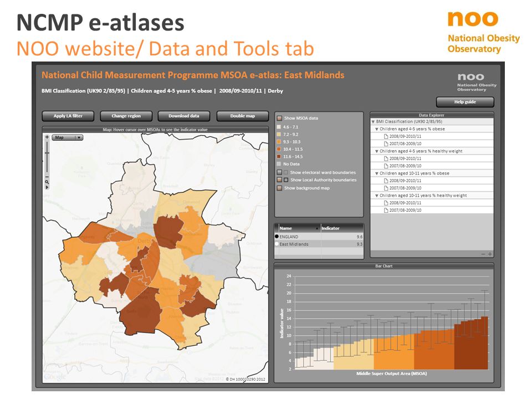Click the 10.4 - 11.5 legend color swatch

[x=279, y=149]
